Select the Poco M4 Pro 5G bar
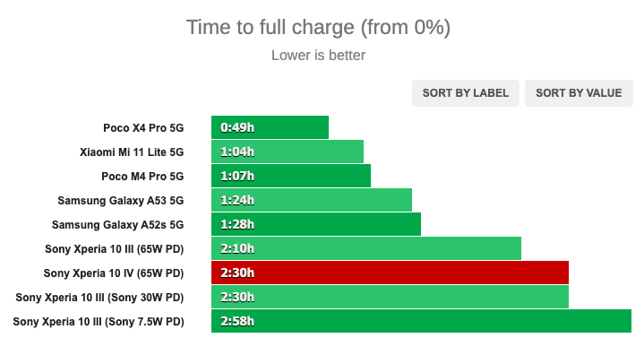This screenshot has width=644, height=338. point(291,176)
